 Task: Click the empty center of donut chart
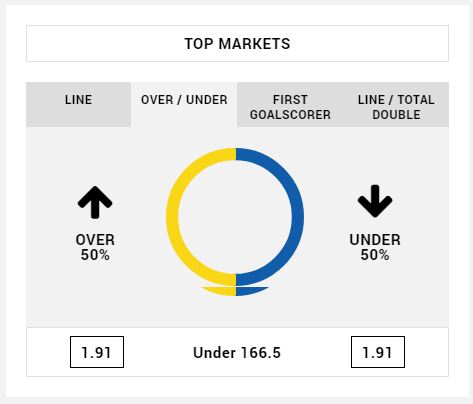(235, 217)
